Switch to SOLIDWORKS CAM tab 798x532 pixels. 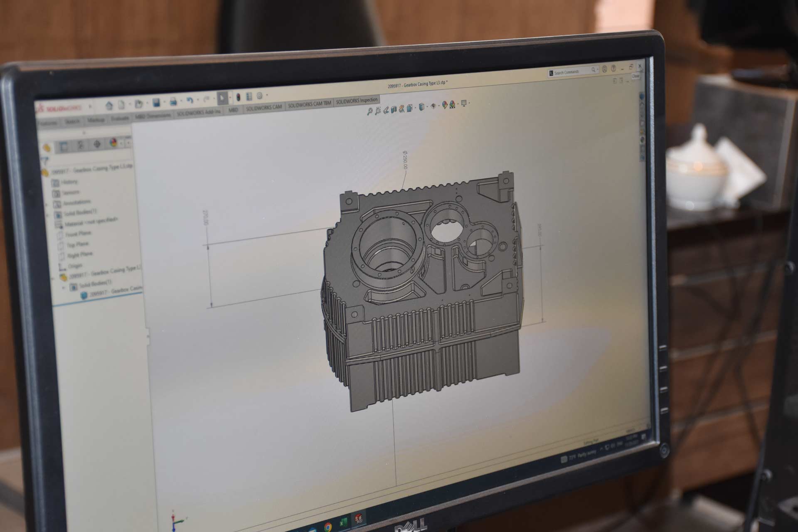tap(264, 107)
